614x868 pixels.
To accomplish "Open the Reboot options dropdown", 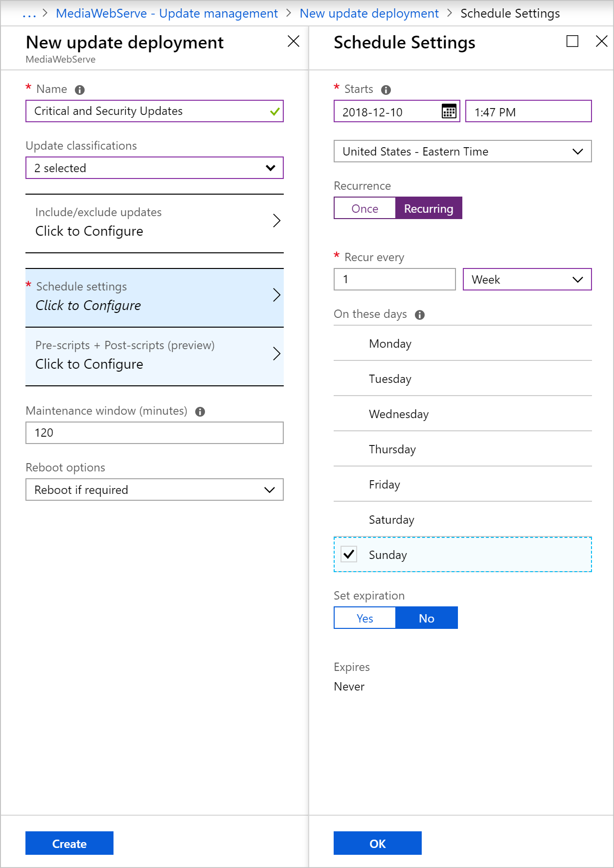I will (x=155, y=490).
